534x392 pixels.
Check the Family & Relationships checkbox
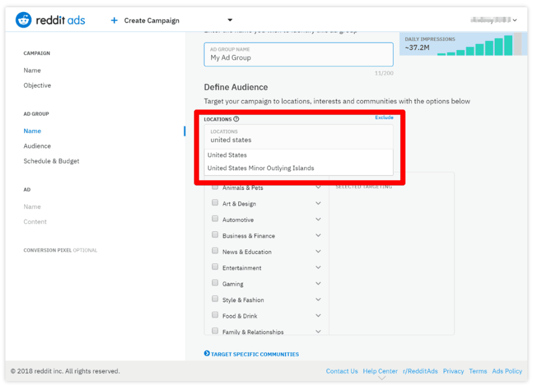(x=215, y=331)
